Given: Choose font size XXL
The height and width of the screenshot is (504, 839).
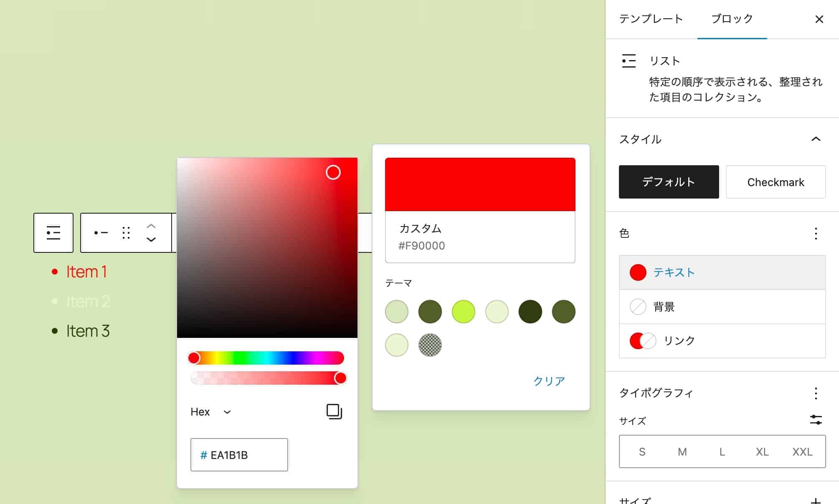Looking at the screenshot, I should tap(802, 451).
